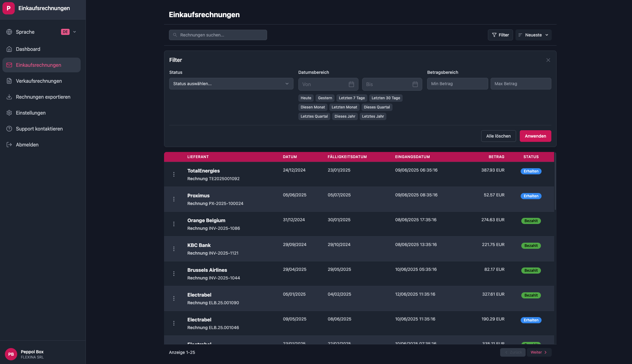632x364 pixels.
Task: Toggle the Filter button
Action: click(500, 35)
